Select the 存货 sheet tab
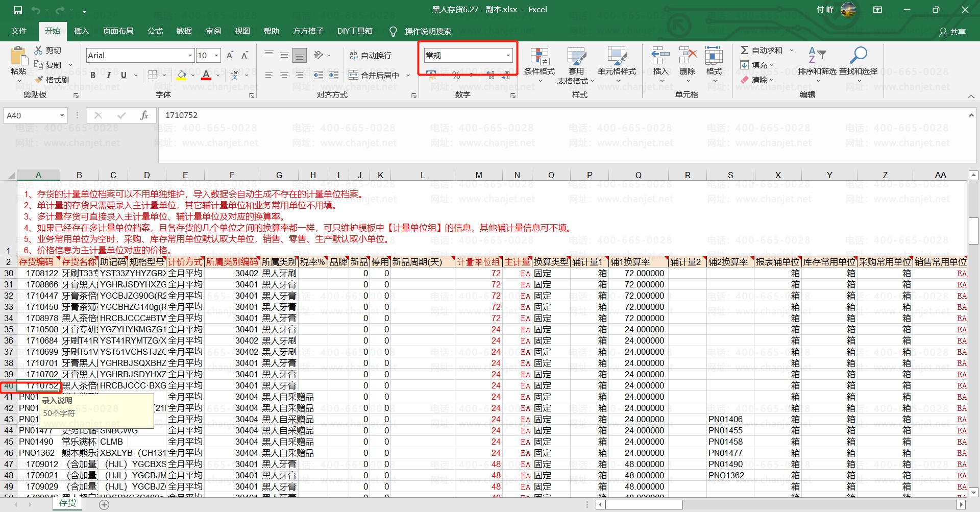 67,503
